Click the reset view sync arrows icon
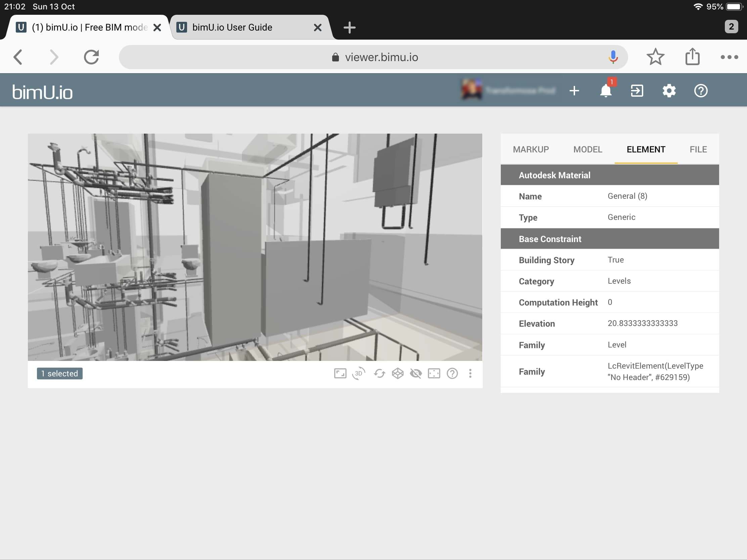The width and height of the screenshot is (747, 560). 379,373
